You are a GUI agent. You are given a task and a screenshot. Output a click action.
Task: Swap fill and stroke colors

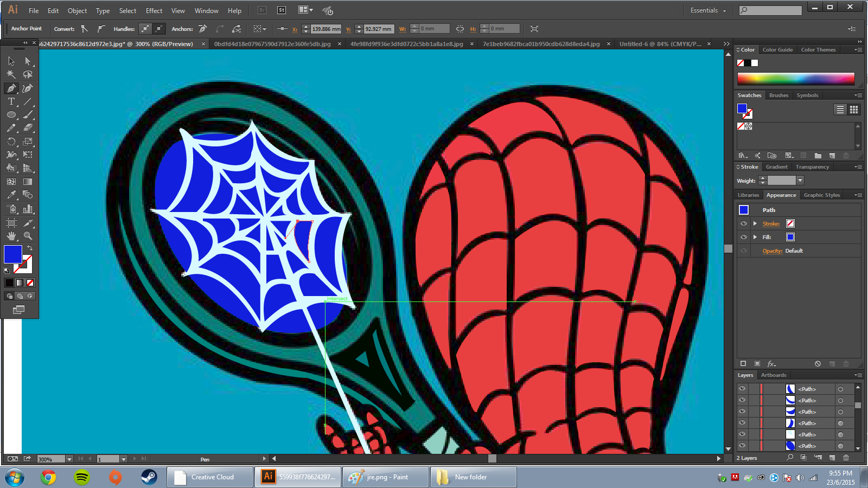[30, 248]
